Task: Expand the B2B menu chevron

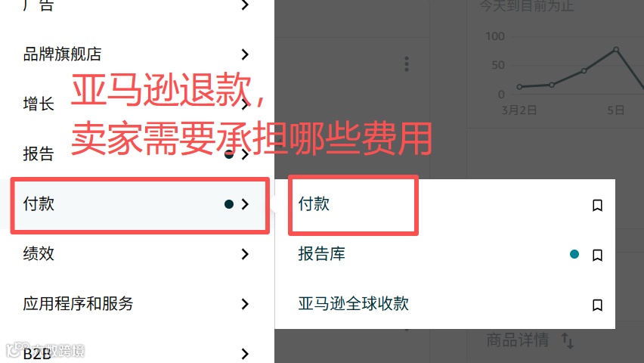Action: click(x=245, y=353)
